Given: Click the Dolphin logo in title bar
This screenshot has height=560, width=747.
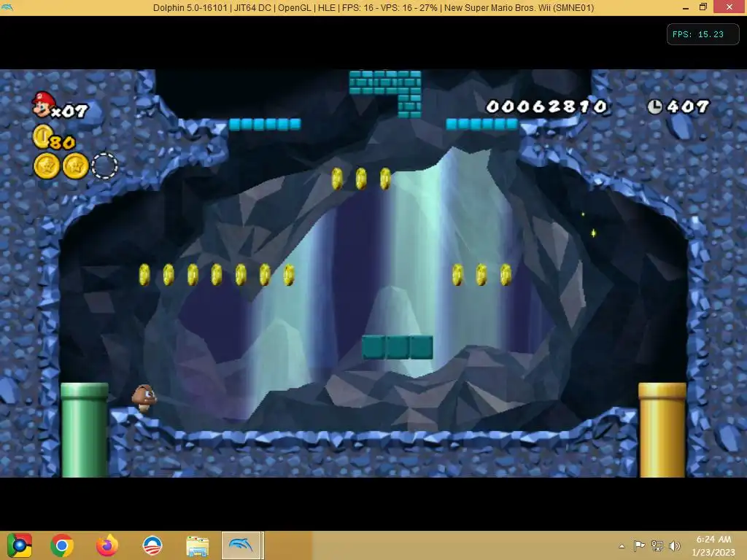Looking at the screenshot, I should pyautogui.click(x=7, y=7).
